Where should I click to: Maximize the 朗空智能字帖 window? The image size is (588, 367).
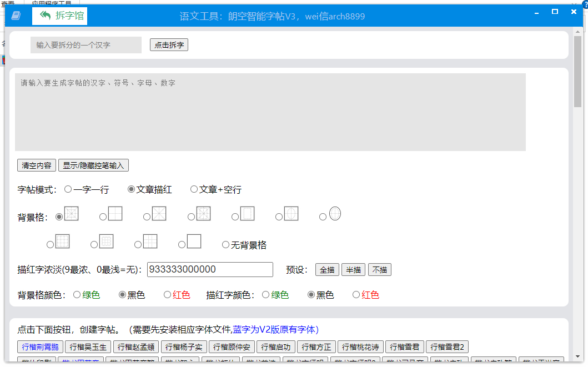tap(555, 12)
